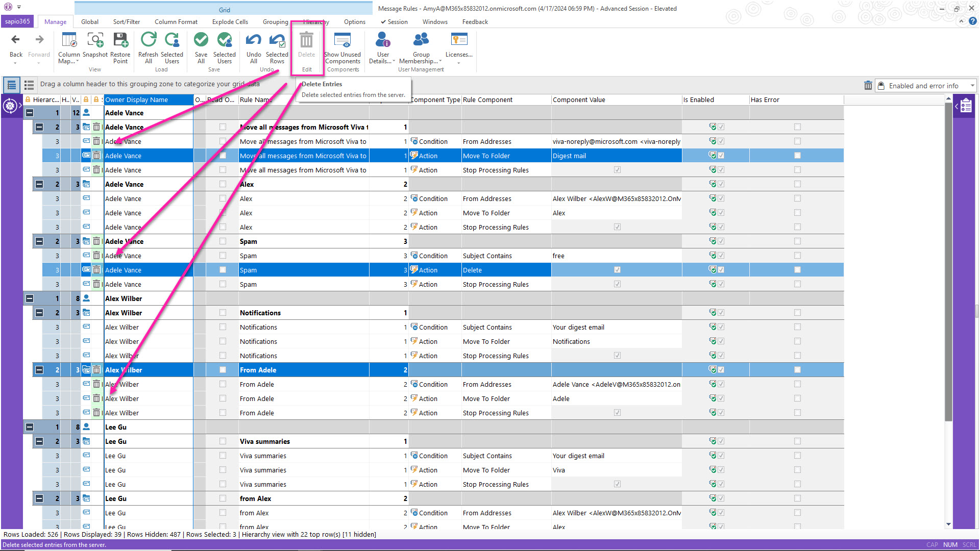Open help via the question mark icon
This screenshot has width=980, height=551.
point(973,21)
